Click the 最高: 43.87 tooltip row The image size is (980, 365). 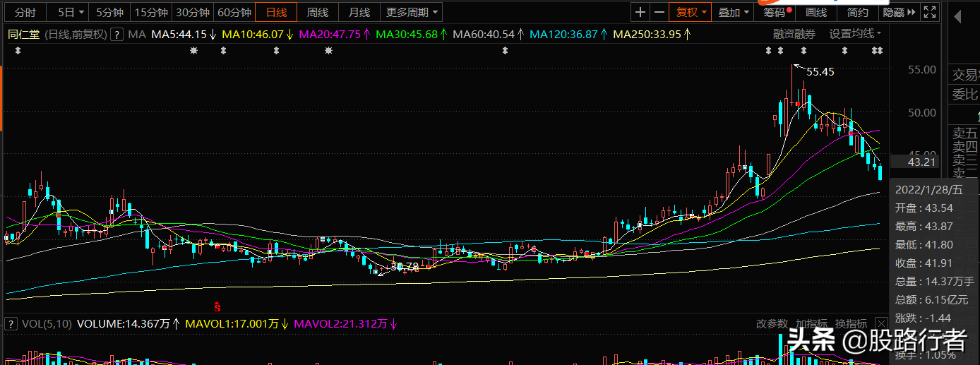click(924, 227)
